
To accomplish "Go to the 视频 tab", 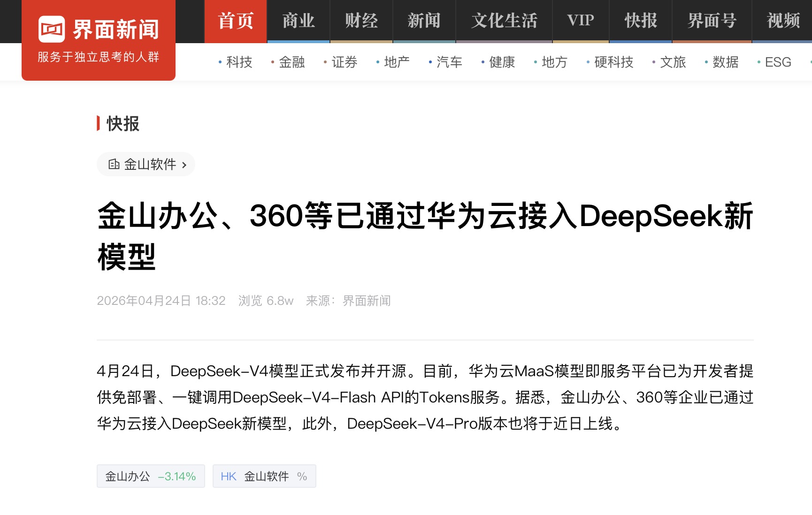I will pyautogui.click(x=783, y=21).
